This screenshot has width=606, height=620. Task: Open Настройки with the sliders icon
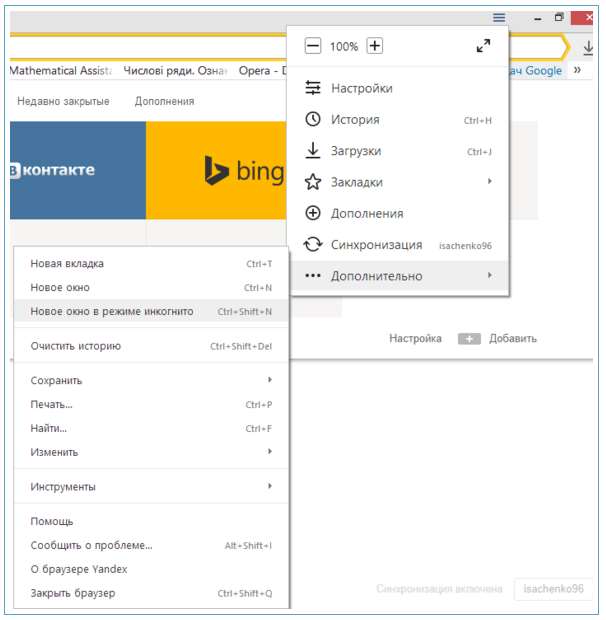click(361, 88)
